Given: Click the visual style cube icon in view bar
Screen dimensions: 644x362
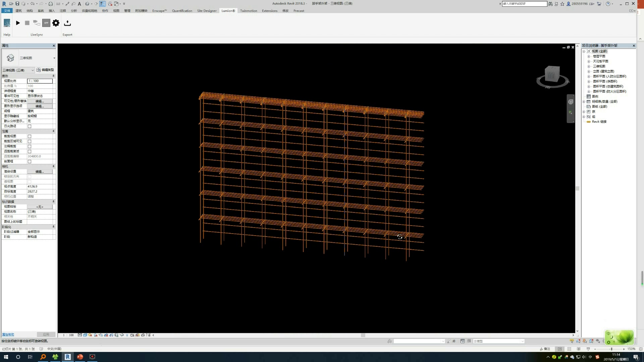Looking at the screenshot, I should coord(85,335).
